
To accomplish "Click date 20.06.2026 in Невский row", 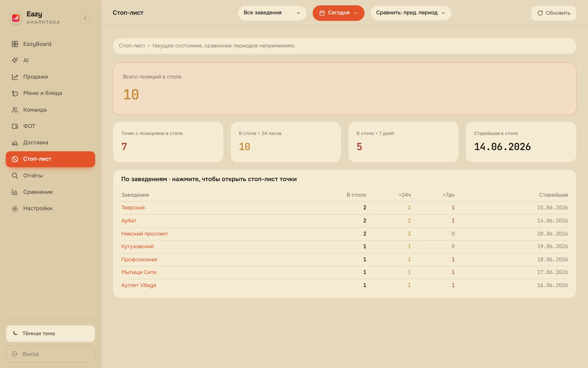I will click(x=552, y=234).
